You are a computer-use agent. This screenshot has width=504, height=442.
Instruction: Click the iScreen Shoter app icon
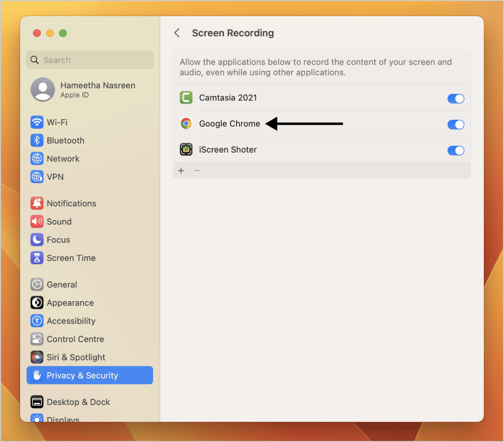point(186,150)
